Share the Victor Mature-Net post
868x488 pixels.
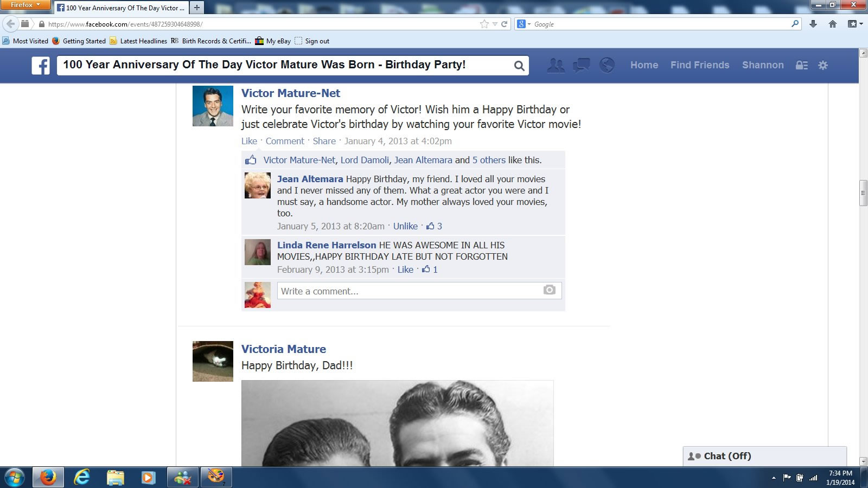click(x=324, y=141)
